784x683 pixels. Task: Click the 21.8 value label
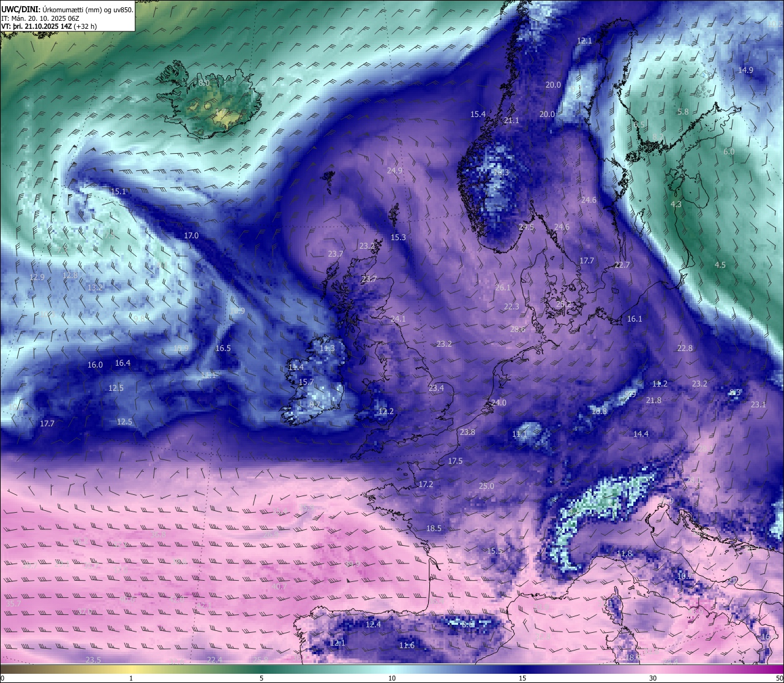[x=654, y=401]
